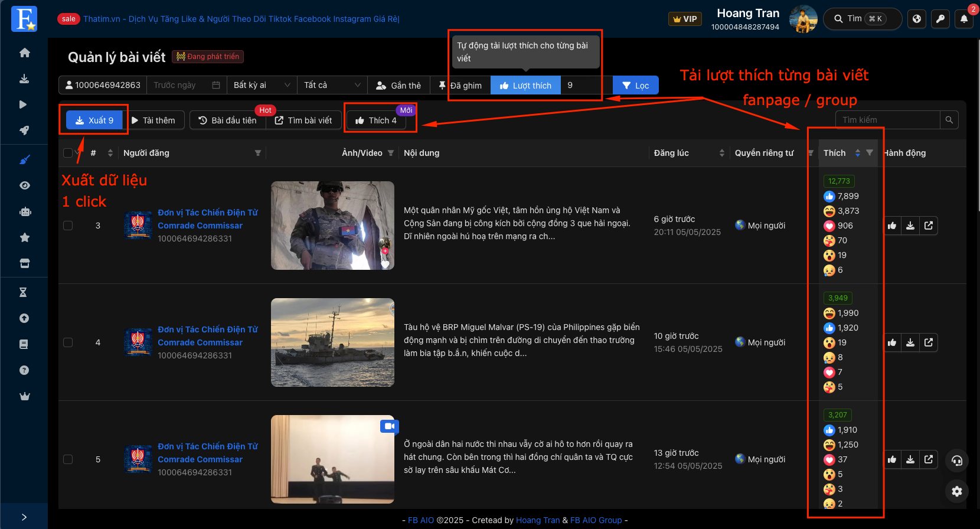980x529 pixels.
Task: Open the headset support floating button
Action: tap(957, 461)
